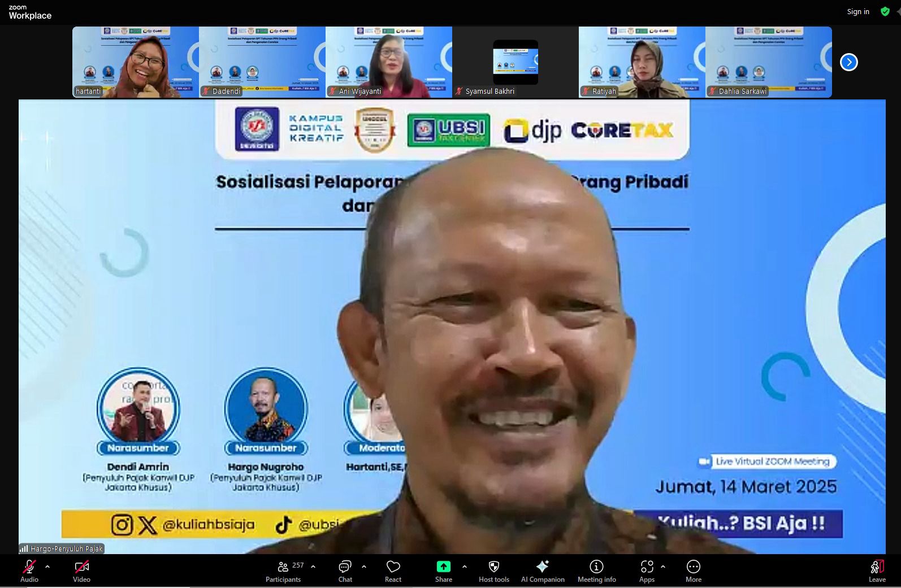Image resolution: width=901 pixels, height=588 pixels.
Task: Open the Chat panel
Action: click(345, 570)
